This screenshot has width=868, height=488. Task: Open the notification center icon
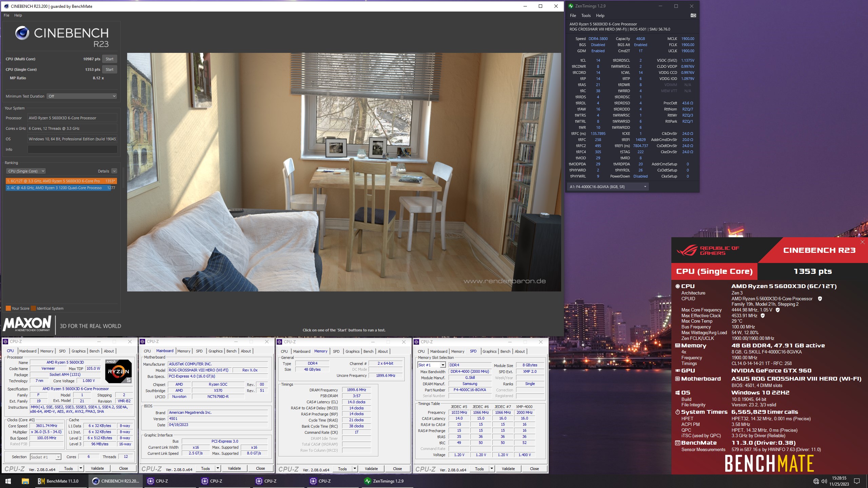857,481
